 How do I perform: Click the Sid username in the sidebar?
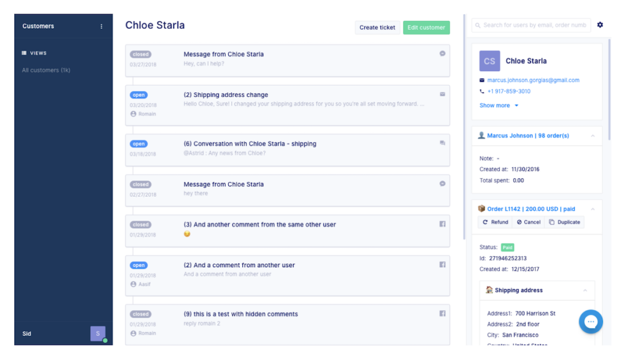[27, 334]
